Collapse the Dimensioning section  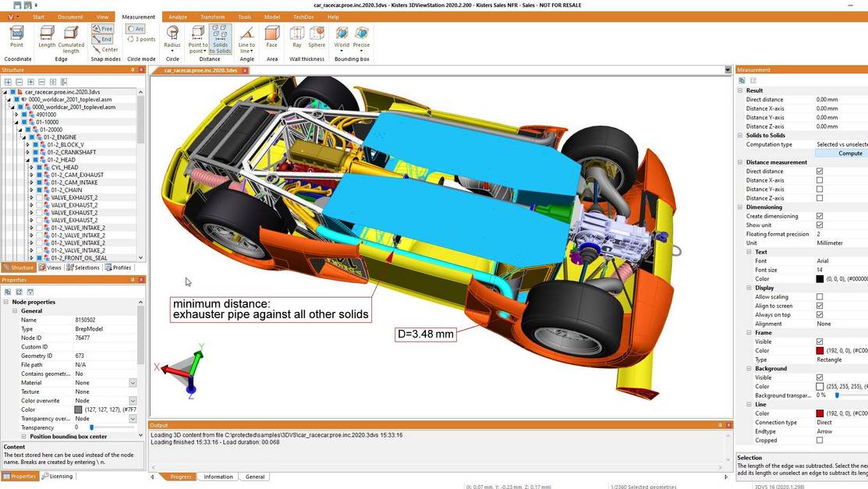[740, 207]
